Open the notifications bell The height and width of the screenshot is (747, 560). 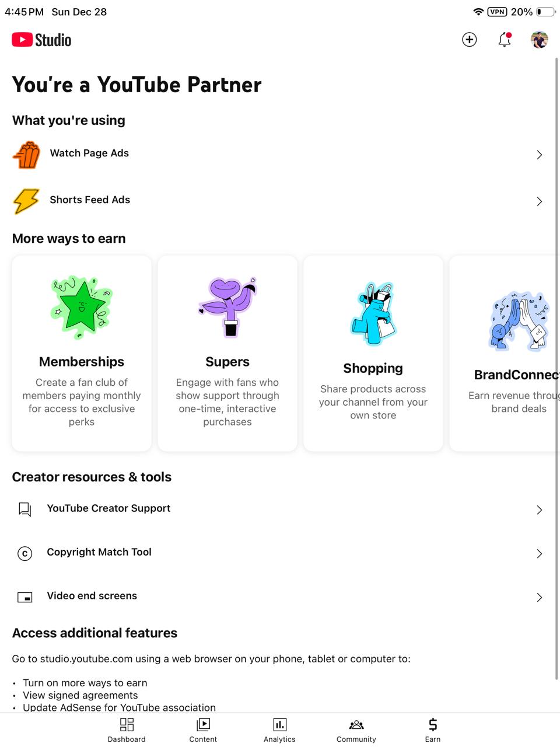505,40
